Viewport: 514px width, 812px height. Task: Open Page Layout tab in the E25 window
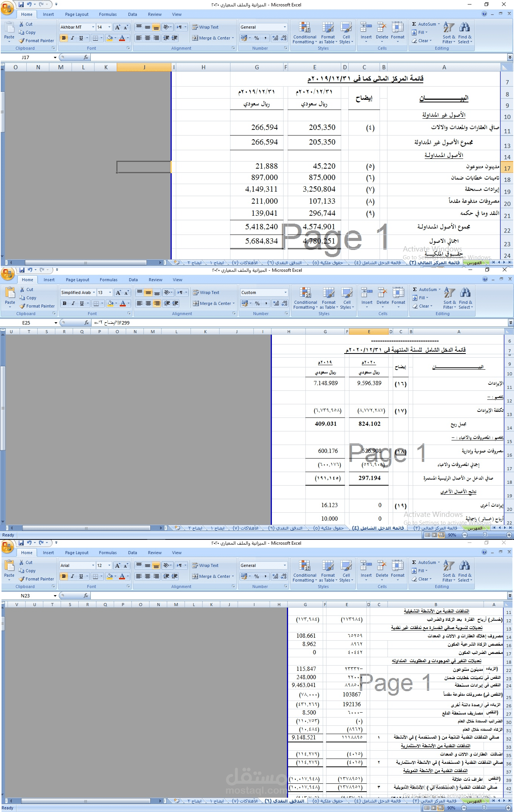[x=78, y=280]
